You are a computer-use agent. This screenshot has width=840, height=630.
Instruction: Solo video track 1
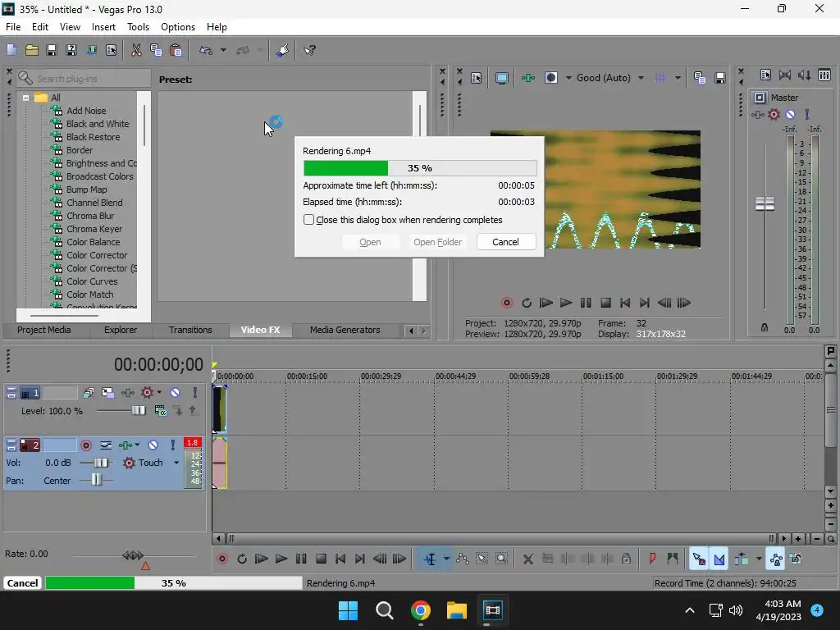tap(195, 393)
